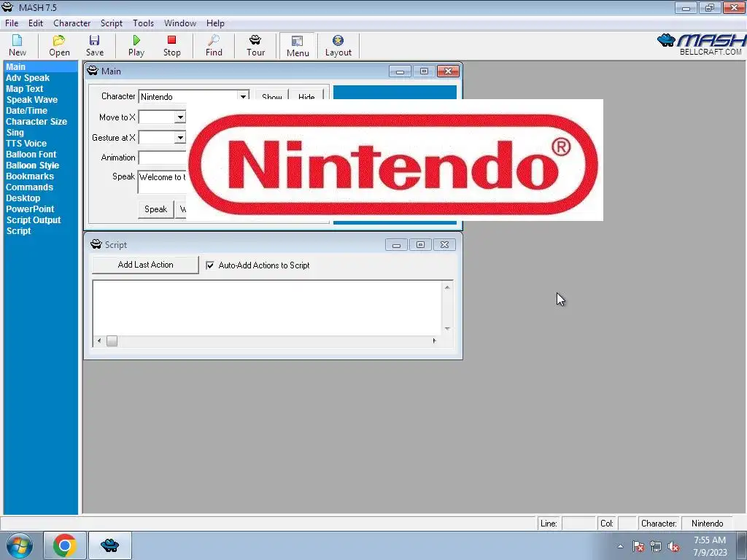This screenshot has width=747, height=560.
Task: Click the New toolbar icon
Action: tap(18, 46)
